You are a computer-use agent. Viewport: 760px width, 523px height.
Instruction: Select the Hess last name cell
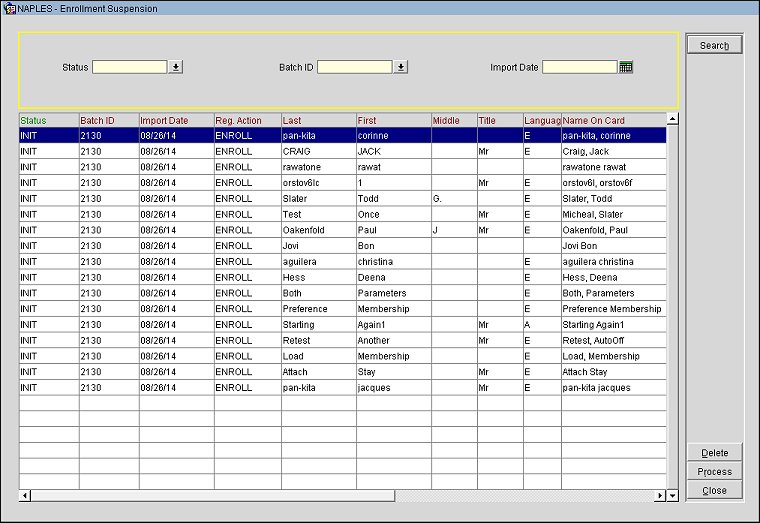[319, 277]
